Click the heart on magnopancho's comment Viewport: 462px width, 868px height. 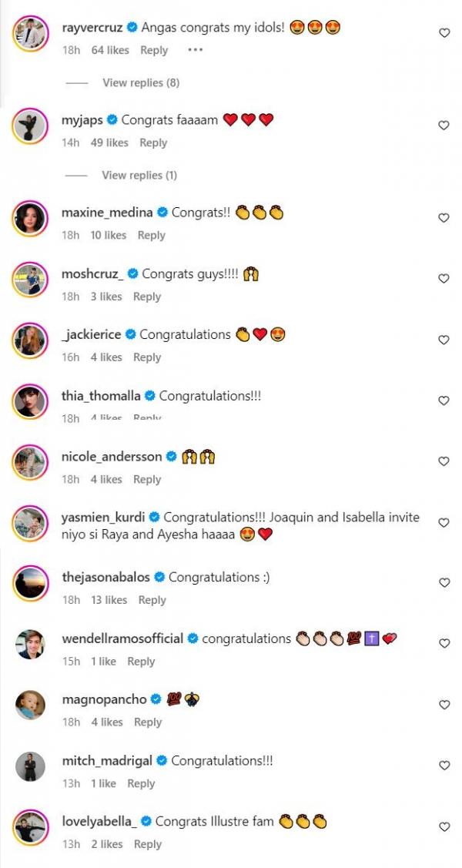444,705
